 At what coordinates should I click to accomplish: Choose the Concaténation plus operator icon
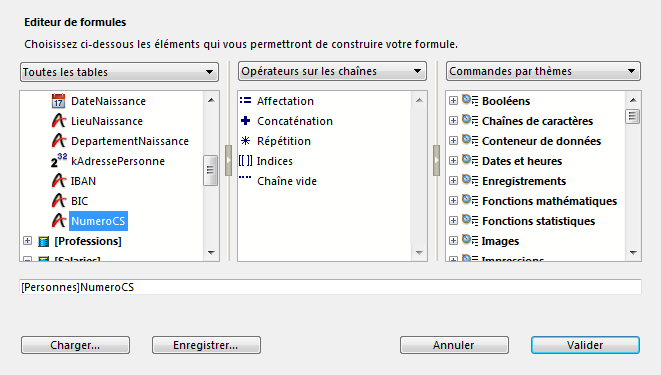(x=245, y=121)
